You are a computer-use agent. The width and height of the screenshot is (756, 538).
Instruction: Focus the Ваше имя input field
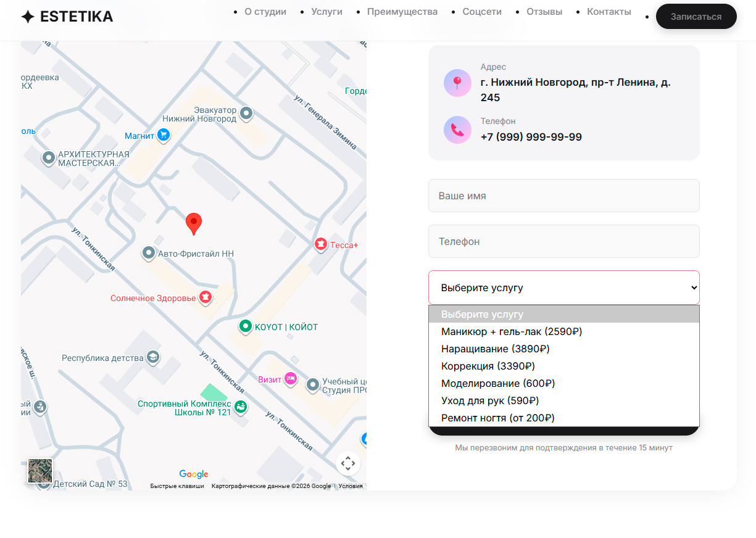(x=564, y=196)
